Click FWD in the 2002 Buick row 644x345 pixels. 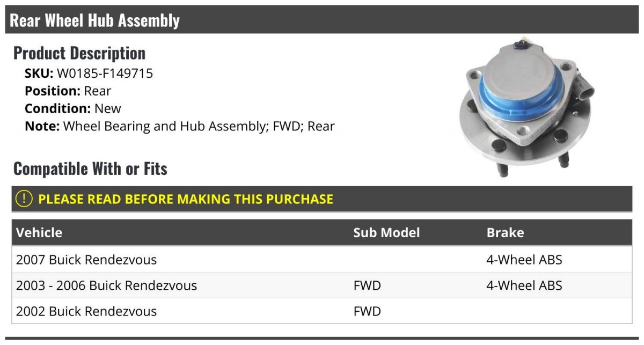pyautogui.click(x=367, y=311)
